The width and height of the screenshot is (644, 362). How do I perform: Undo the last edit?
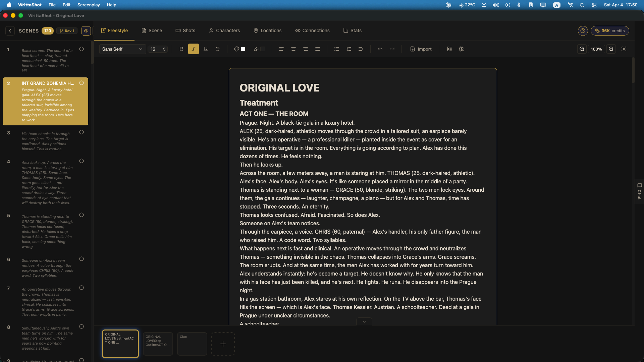click(x=380, y=49)
